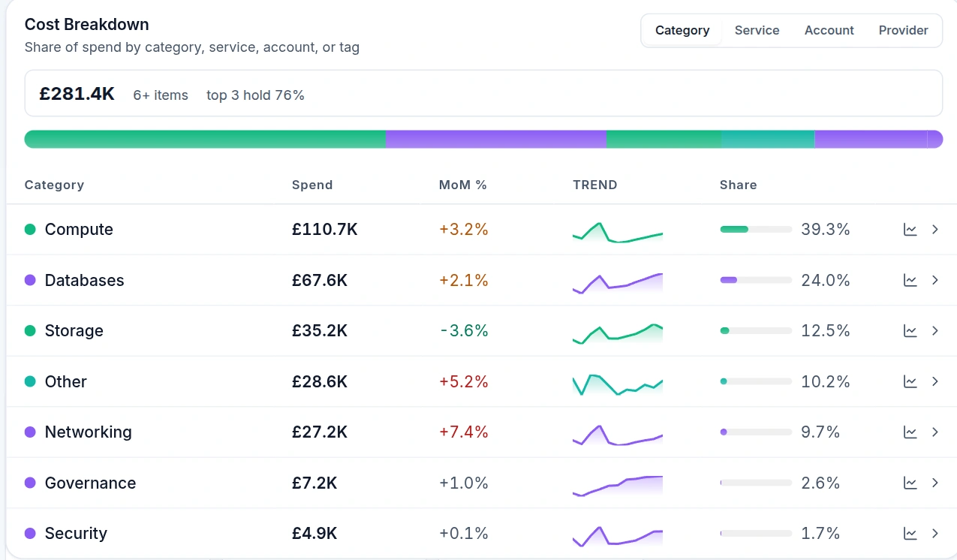
Task: Click the £4.9K Security spend value
Action: coord(314,534)
